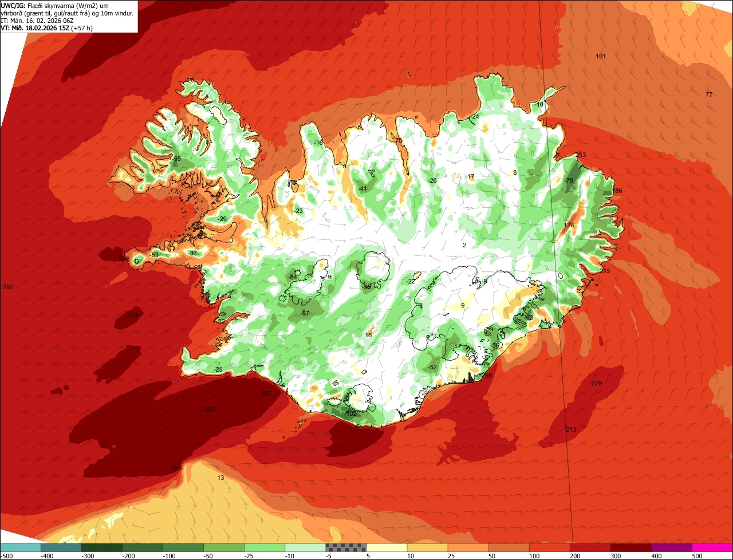Click the map value 229 in the southeast sea

click(597, 383)
